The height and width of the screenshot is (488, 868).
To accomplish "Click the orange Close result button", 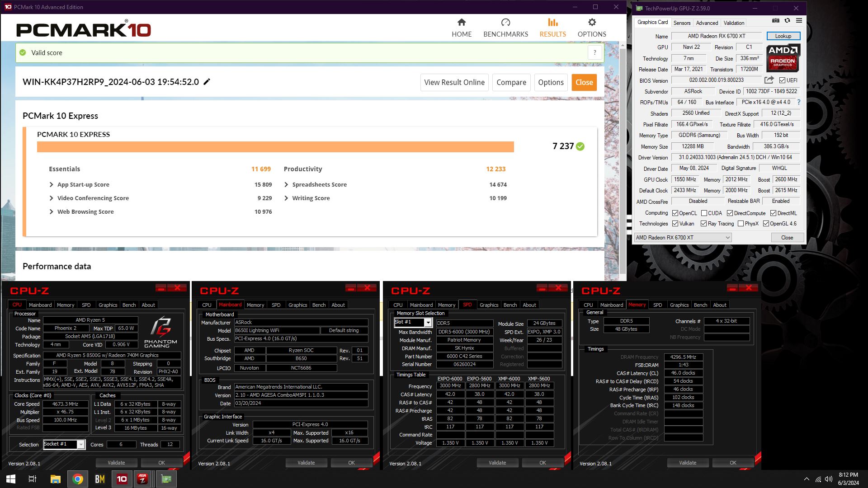I will click(x=584, y=82).
